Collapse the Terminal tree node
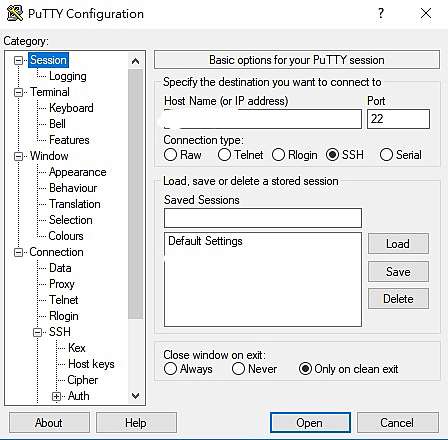This screenshot has width=448, height=440. [19, 92]
